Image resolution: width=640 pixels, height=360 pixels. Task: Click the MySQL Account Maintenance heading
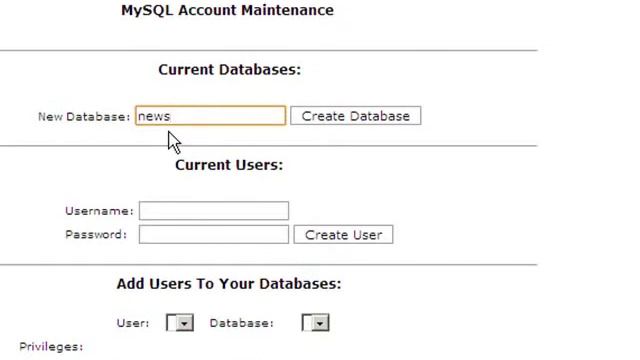point(227,10)
